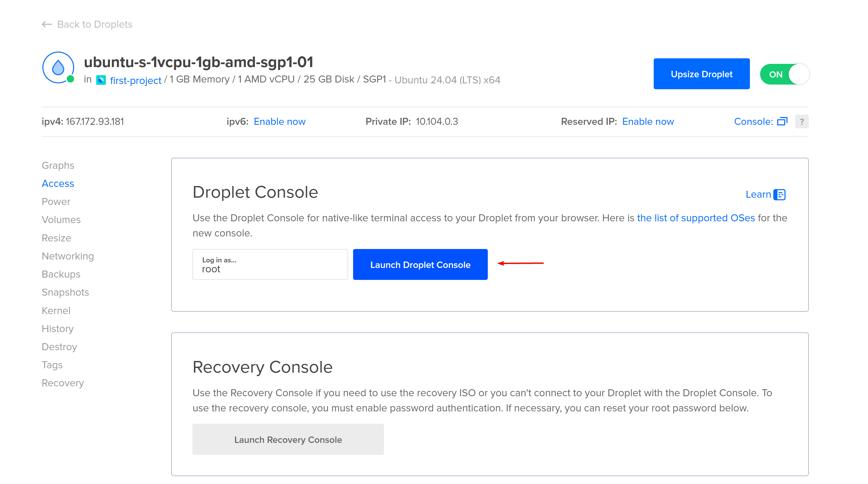Click Launch Recovery Console button
The height and width of the screenshot is (484, 868).
pyautogui.click(x=288, y=439)
